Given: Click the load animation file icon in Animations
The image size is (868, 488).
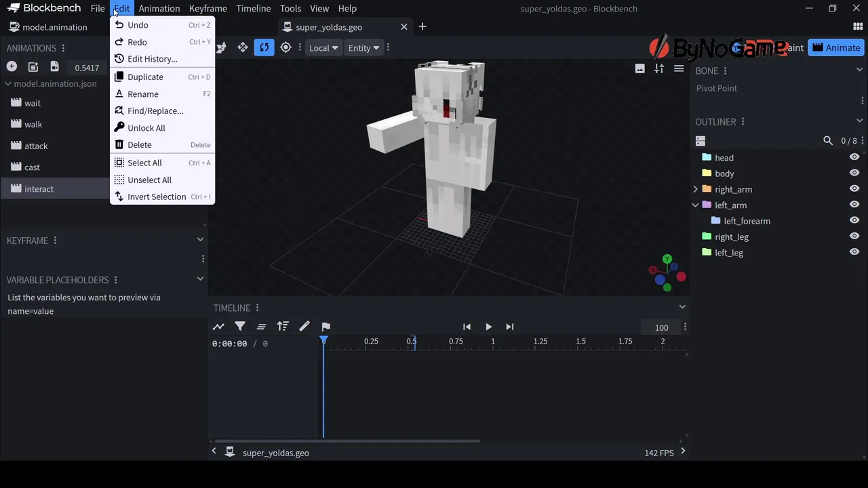Looking at the screenshot, I should point(33,66).
